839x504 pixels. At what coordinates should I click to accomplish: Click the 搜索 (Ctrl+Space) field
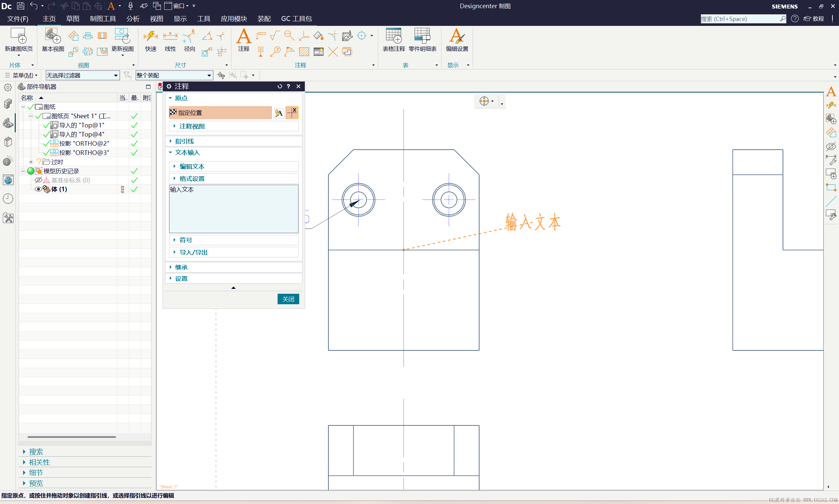pos(743,19)
